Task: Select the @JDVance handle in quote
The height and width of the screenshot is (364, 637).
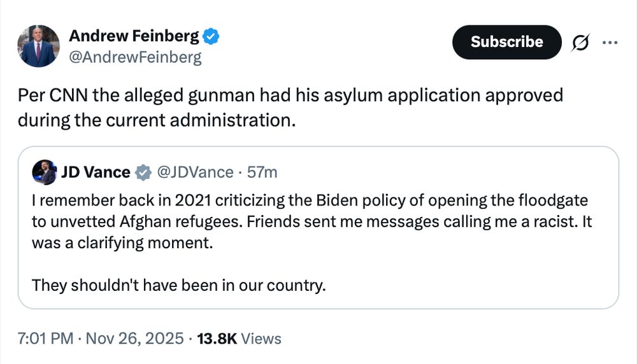Action: pyautogui.click(x=194, y=172)
